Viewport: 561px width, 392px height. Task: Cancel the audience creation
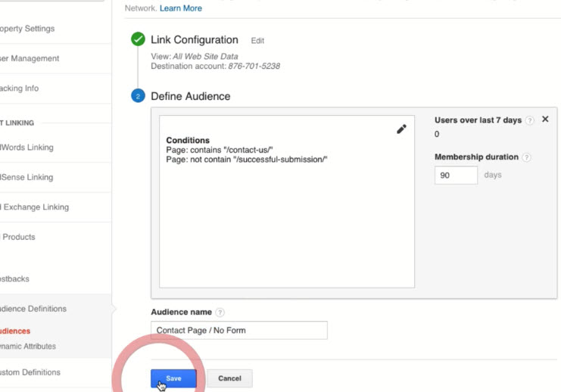pos(229,378)
